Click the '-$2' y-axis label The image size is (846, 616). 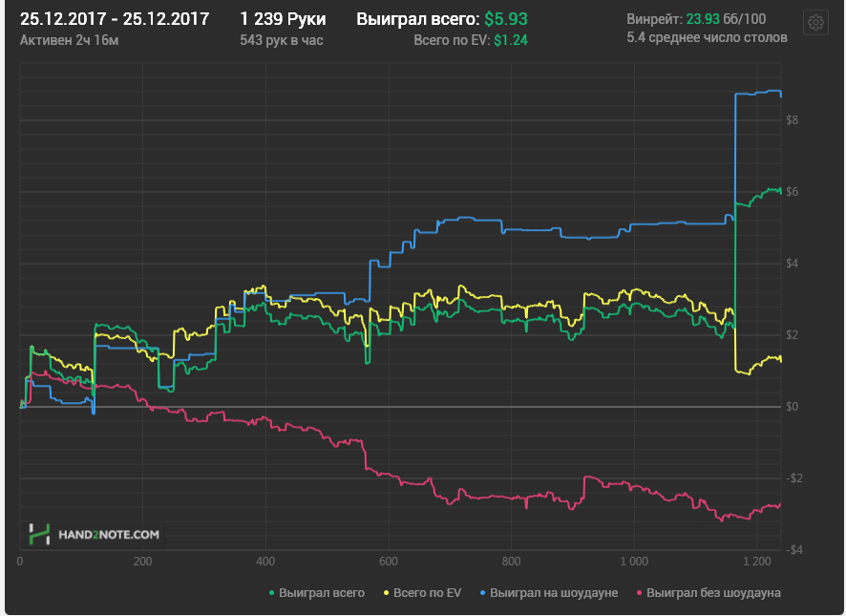click(x=793, y=478)
